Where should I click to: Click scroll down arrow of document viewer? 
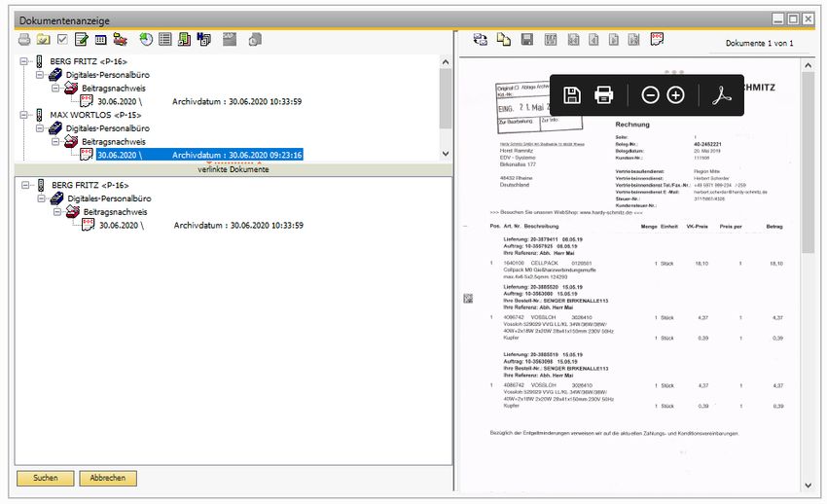[808, 486]
